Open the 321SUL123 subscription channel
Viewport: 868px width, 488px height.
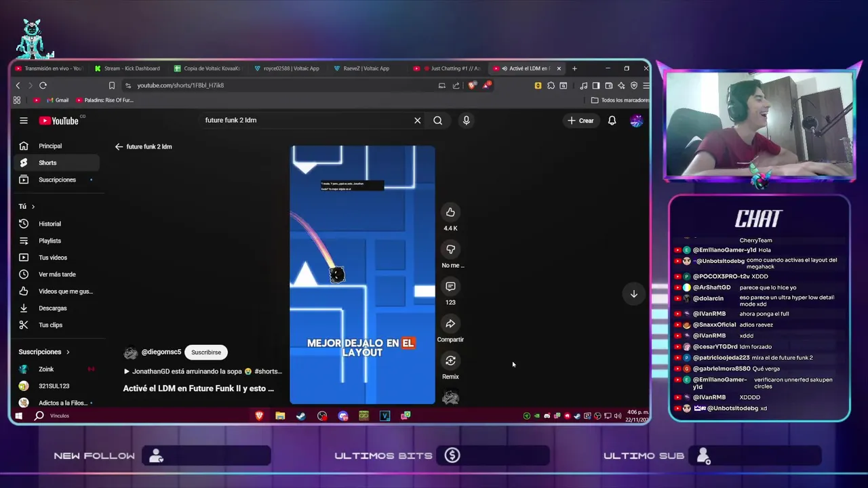(x=56, y=386)
